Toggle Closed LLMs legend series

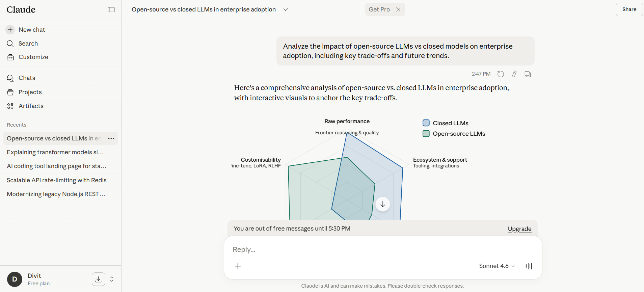(x=445, y=123)
